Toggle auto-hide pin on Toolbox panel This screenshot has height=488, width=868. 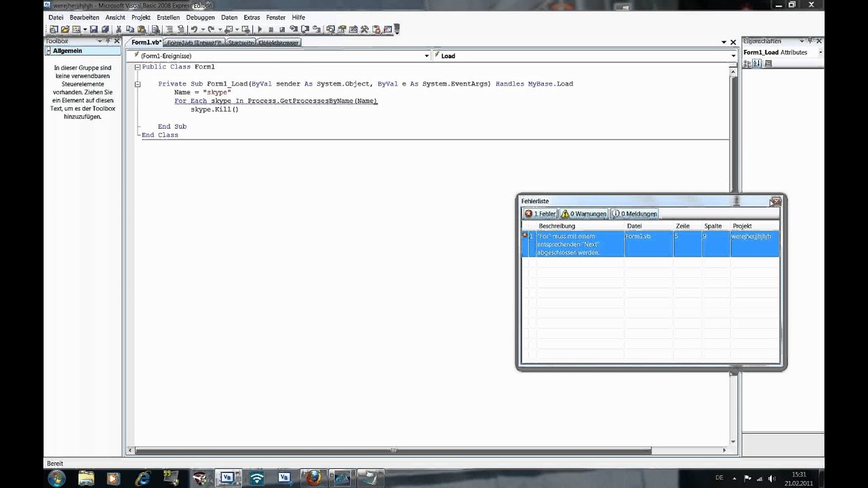point(108,41)
